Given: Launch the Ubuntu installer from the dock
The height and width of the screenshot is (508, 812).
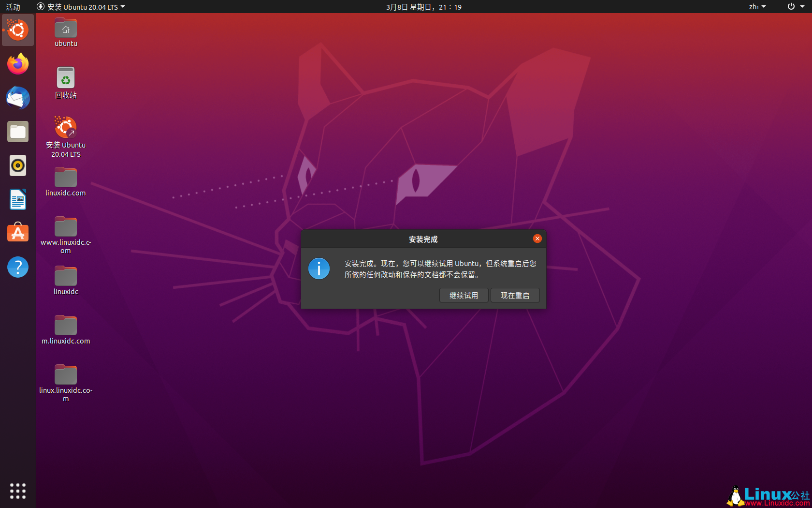Looking at the screenshot, I should pyautogui.click(x=17, y=30).
